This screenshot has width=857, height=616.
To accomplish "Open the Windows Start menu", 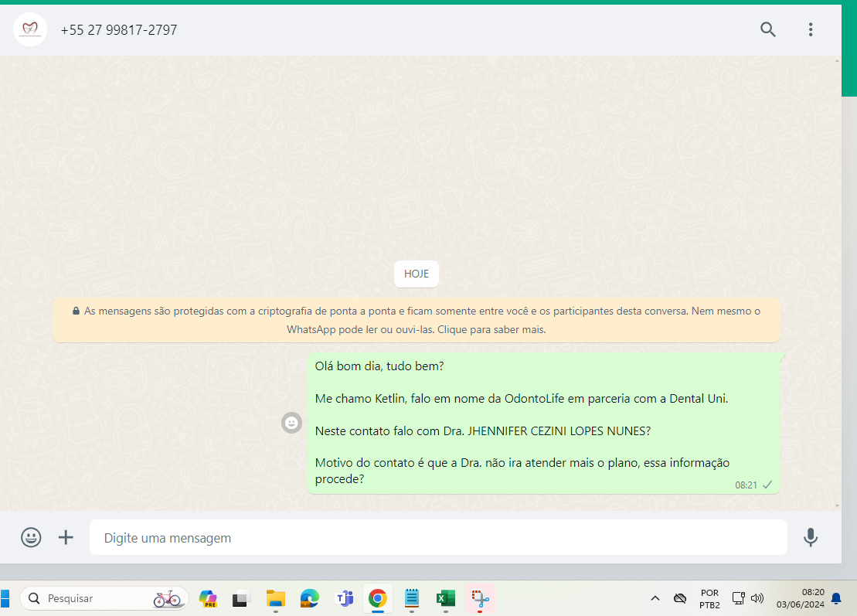I will click(5, 598).
